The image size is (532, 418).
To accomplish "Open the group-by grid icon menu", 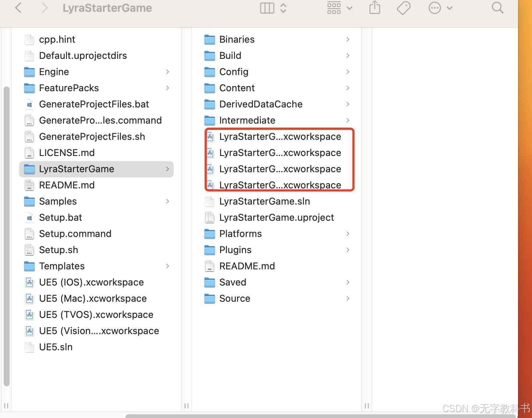I will click(340, 8).
